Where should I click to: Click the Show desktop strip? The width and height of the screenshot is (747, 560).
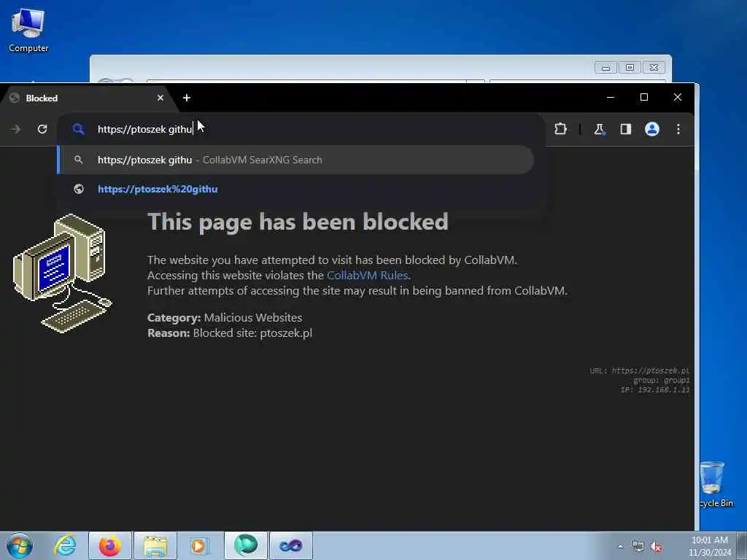click(x=742, y=545)
